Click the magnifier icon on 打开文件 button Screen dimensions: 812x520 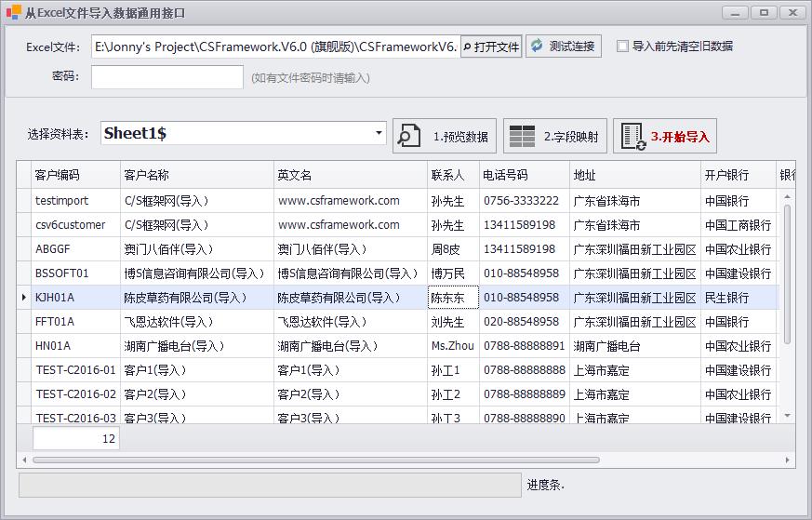(467, 47)
